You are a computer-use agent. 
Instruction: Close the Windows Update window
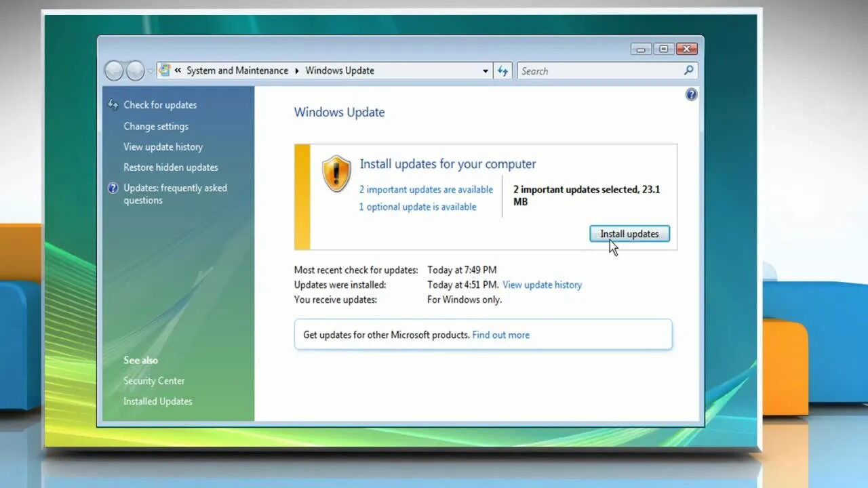[x=687, y=49]
